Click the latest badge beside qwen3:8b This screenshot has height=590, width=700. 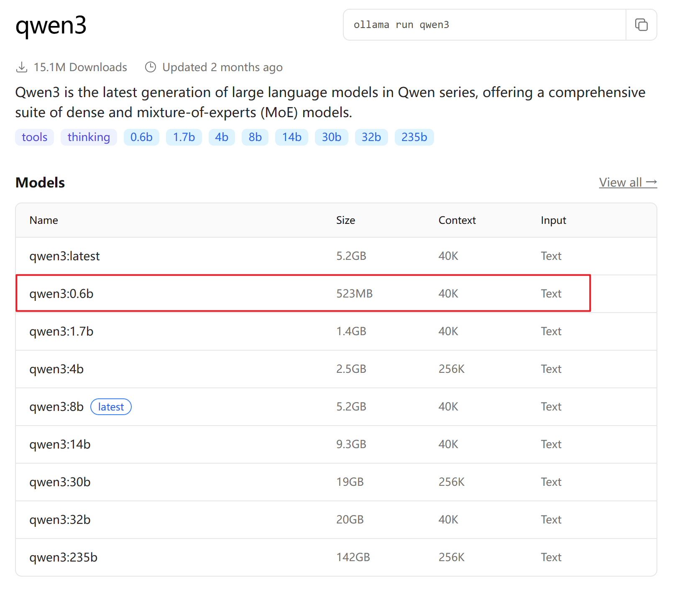coord(111,407)
